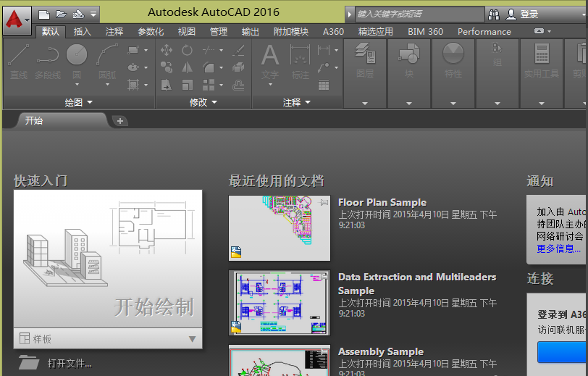The height and width of the screenshot is (376, 588).
Task: Select the Circle (圆) tool icon
Action: tap(77, 55)
